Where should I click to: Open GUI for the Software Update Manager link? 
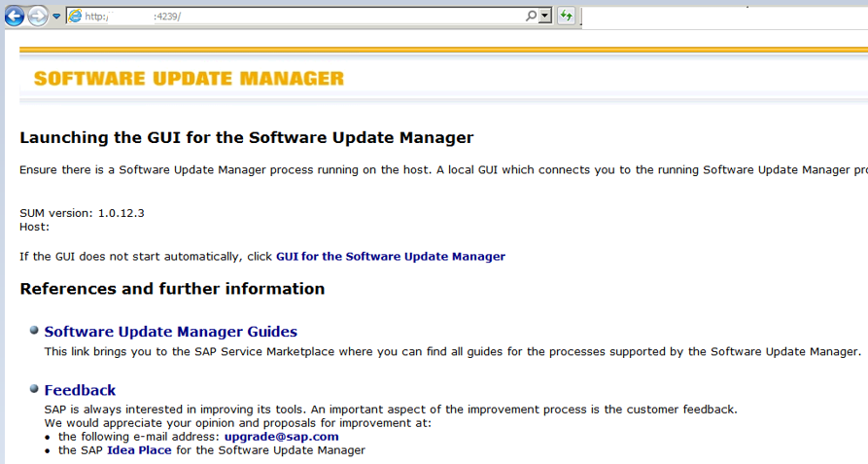click(x=391, y=257)
